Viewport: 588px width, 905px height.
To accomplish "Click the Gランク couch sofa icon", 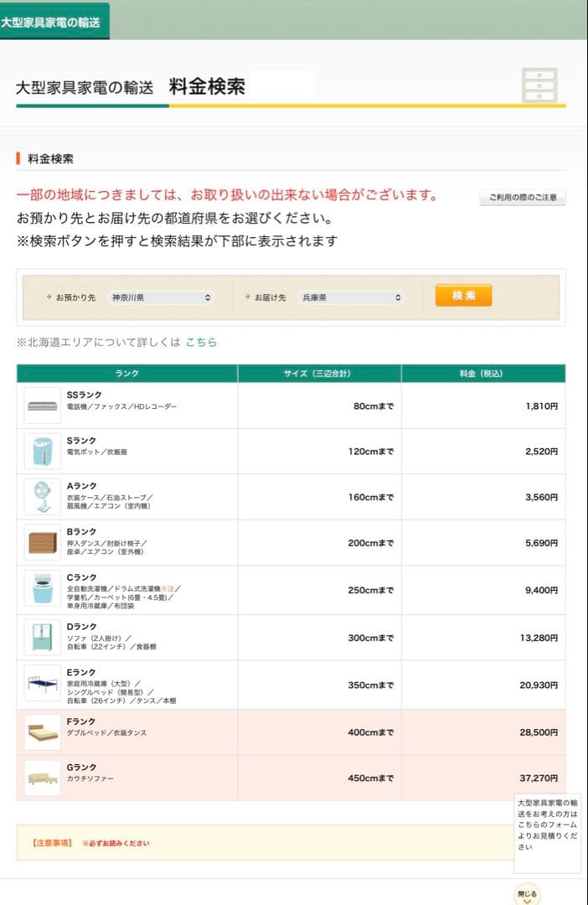I will (42, 778).
